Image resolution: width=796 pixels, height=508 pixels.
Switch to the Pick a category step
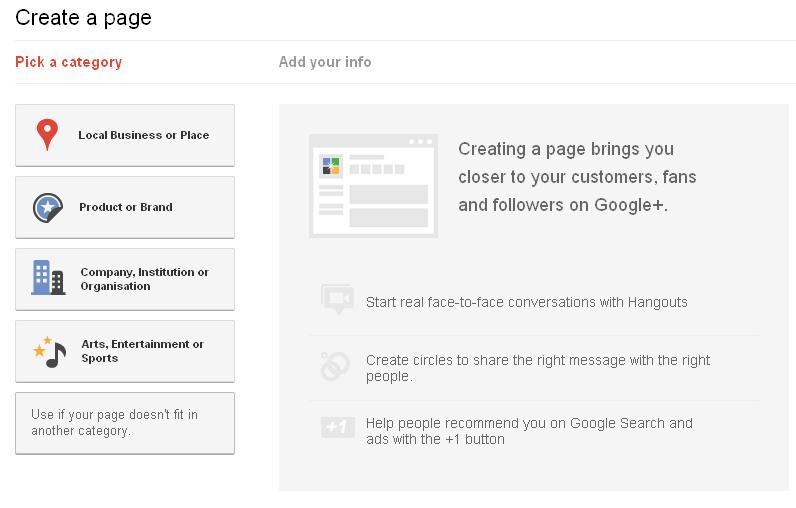click(x=68, y=62)
